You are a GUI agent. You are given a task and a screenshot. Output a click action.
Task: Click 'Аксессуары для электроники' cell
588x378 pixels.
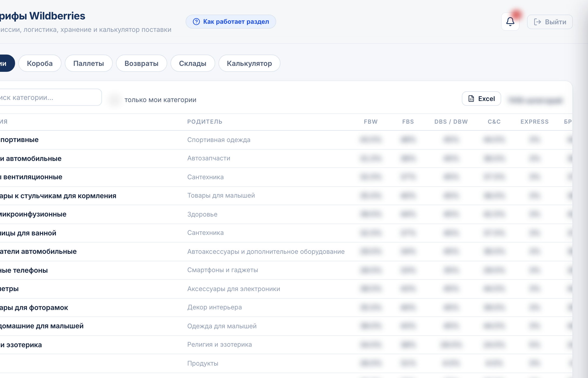[x=234, y=289]
